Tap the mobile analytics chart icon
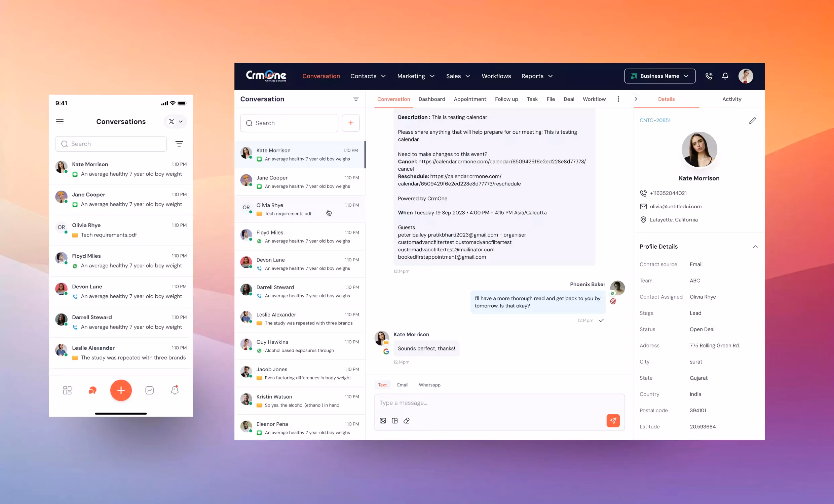This screenshot has width=834, height=504. pos(149,390)
